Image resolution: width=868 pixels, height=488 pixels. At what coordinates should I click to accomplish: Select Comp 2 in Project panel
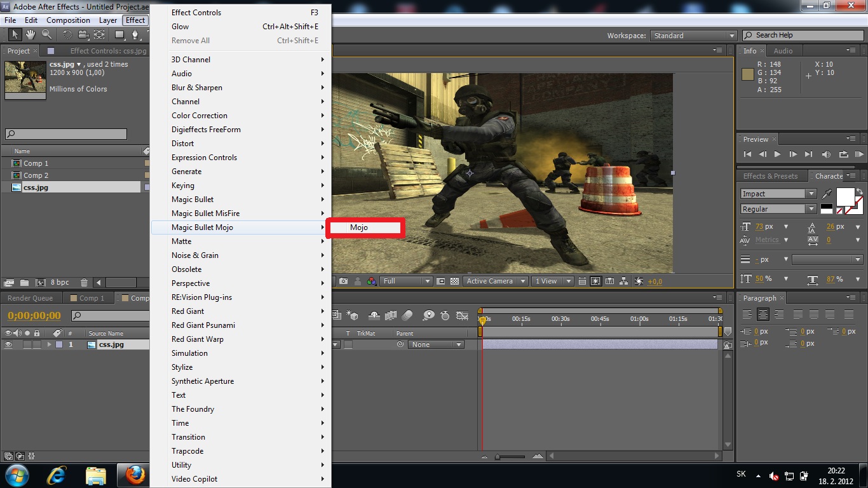[x=36, y=175]
